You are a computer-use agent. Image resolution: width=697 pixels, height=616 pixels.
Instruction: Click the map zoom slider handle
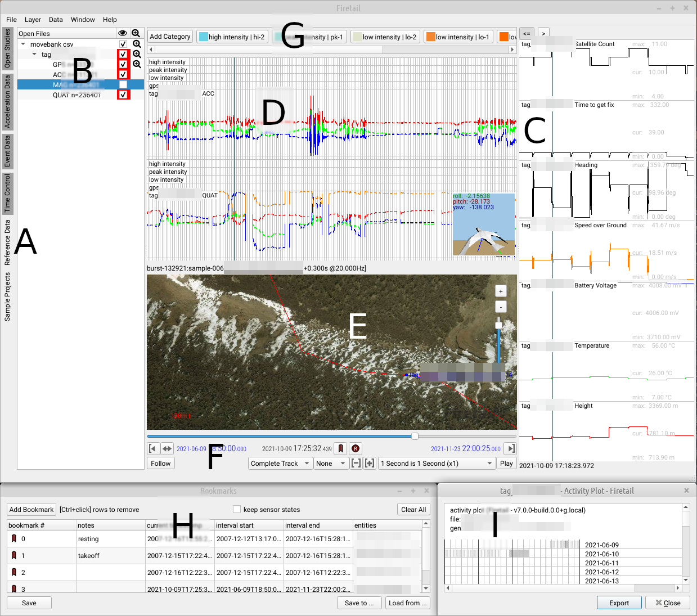(498, 325)
